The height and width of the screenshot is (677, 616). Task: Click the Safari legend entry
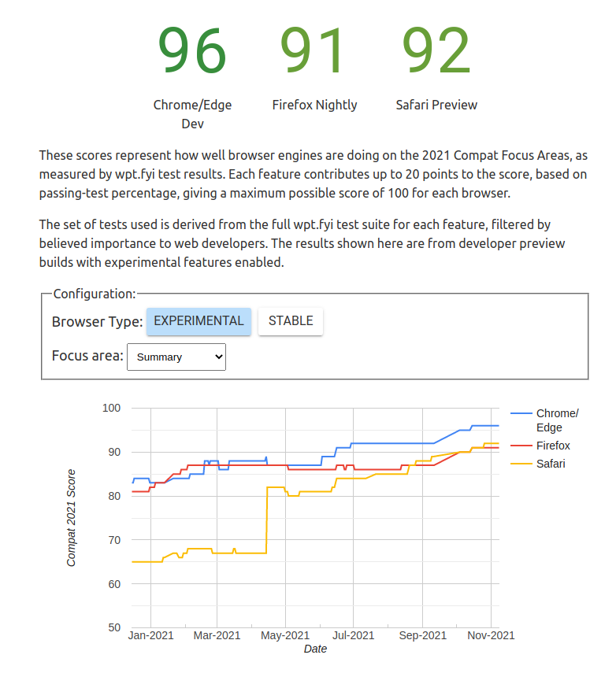point(538,464)
